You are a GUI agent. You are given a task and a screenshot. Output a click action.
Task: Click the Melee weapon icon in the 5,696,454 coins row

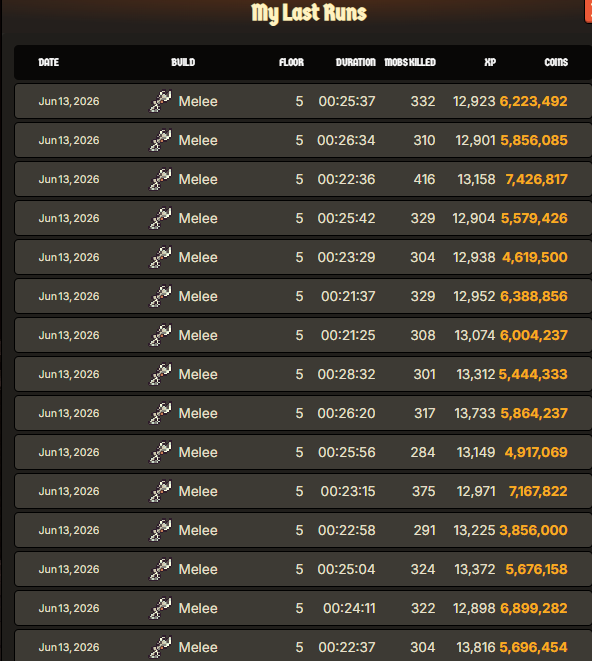[160, 647]
